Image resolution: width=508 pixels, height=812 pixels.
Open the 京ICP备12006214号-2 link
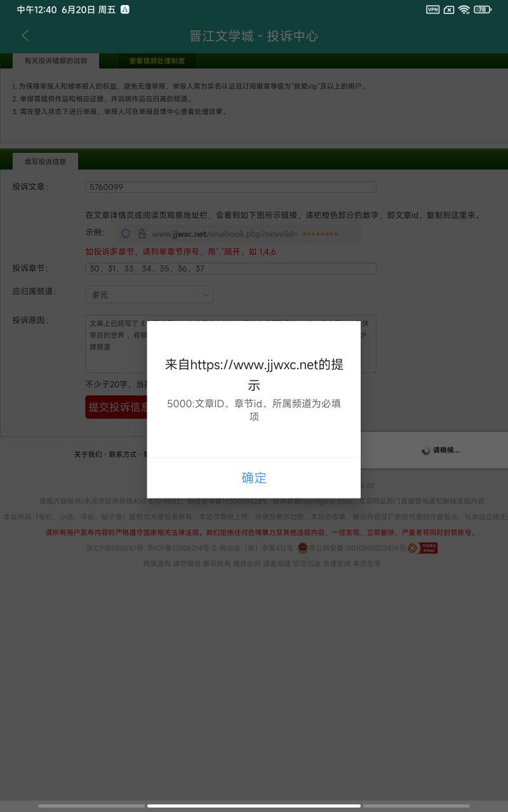pyautogui.click(x=182, y=547)
